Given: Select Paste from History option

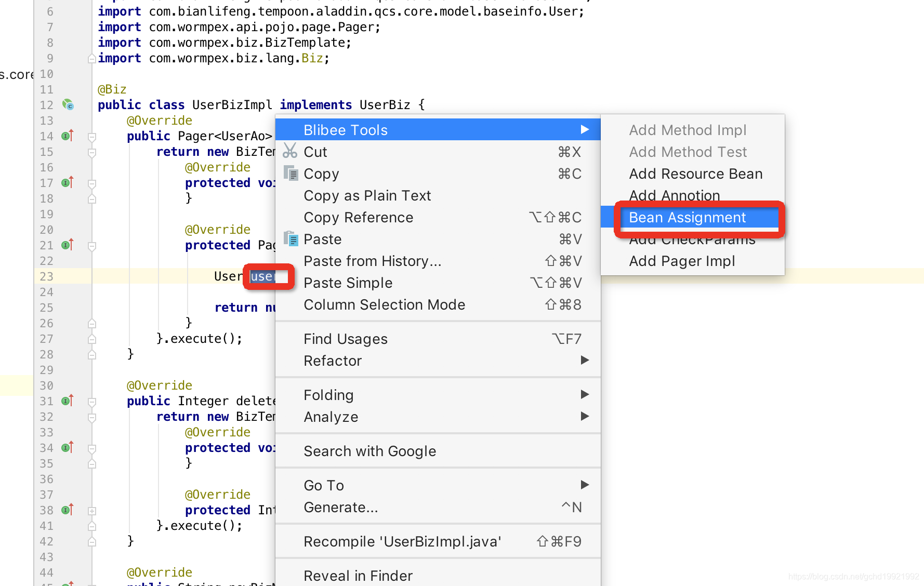Looking at the screenshot, I should tap(438, 261).
